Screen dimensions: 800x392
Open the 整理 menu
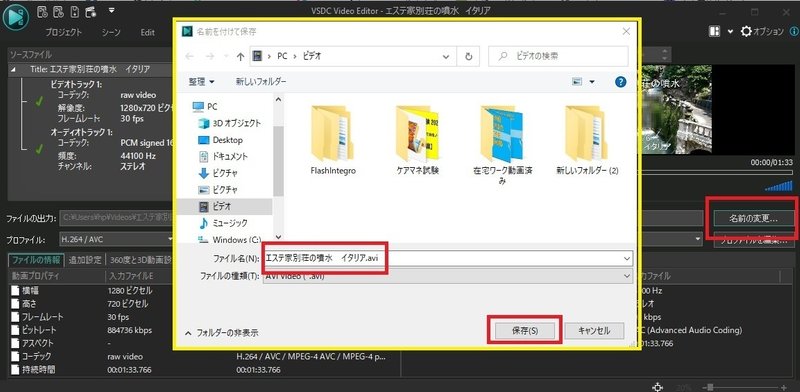202,82
